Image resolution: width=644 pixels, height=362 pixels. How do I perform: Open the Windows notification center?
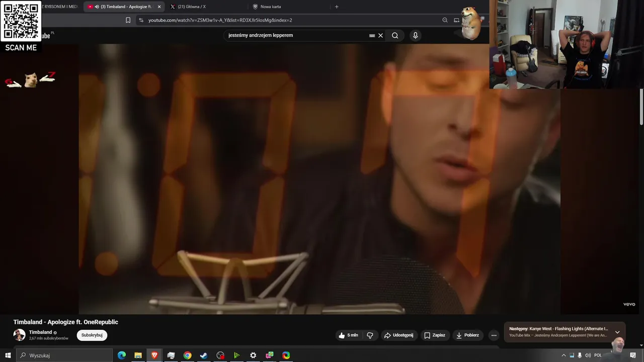coord(633,355)
